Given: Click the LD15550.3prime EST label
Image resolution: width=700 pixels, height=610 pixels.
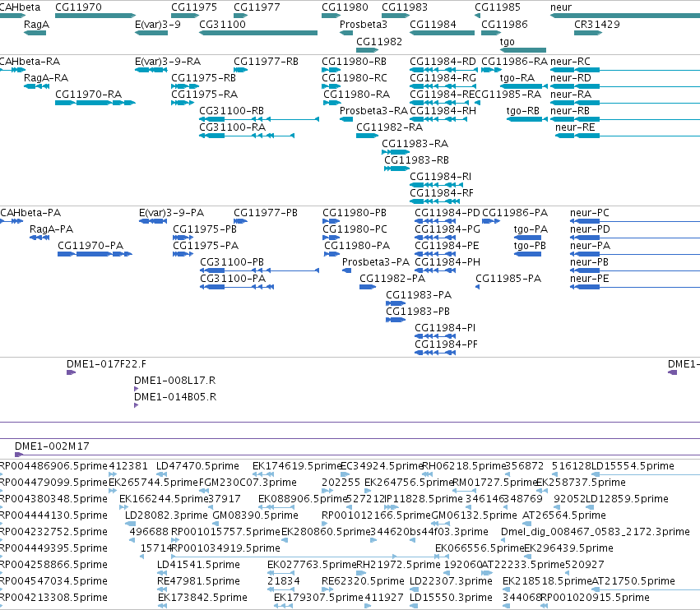Looking at the screenshot, I should 451,598.
